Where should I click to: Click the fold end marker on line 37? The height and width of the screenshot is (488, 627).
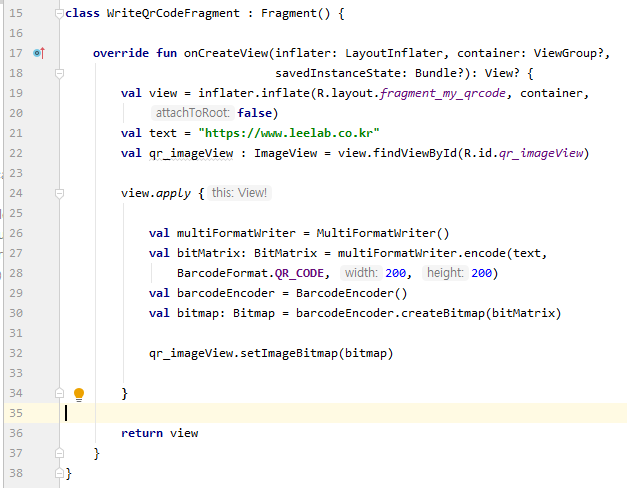(60, 453)
